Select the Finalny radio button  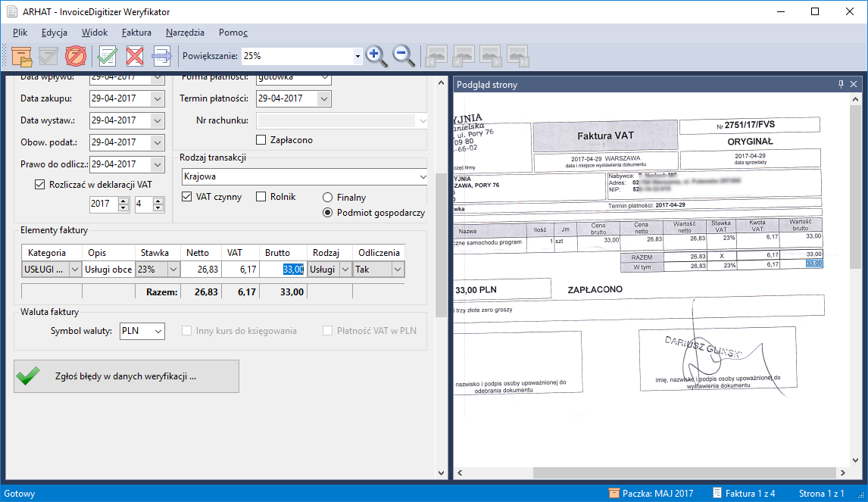(328, 197)
